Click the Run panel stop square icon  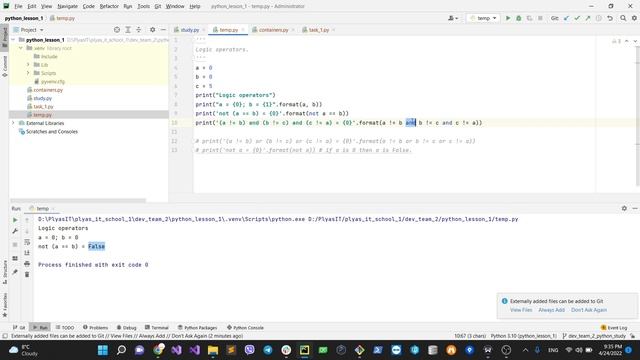coord(15,244)
